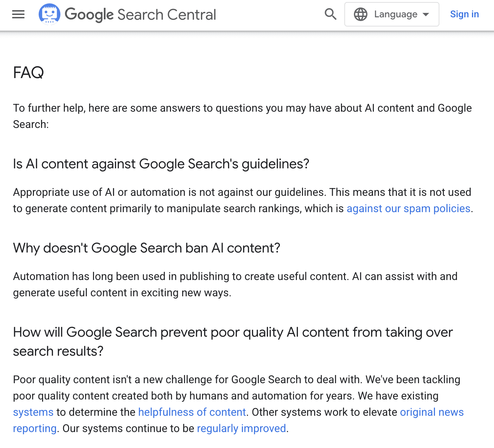Image resolution: width=494 pixels, height=448 pixels.
Task: Click 'Google Search Central' header text
Action: (x=140, y=14)
